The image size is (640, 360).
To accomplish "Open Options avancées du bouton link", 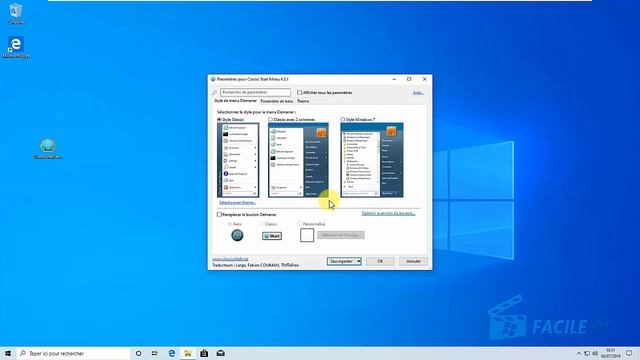I will point(388,213).
